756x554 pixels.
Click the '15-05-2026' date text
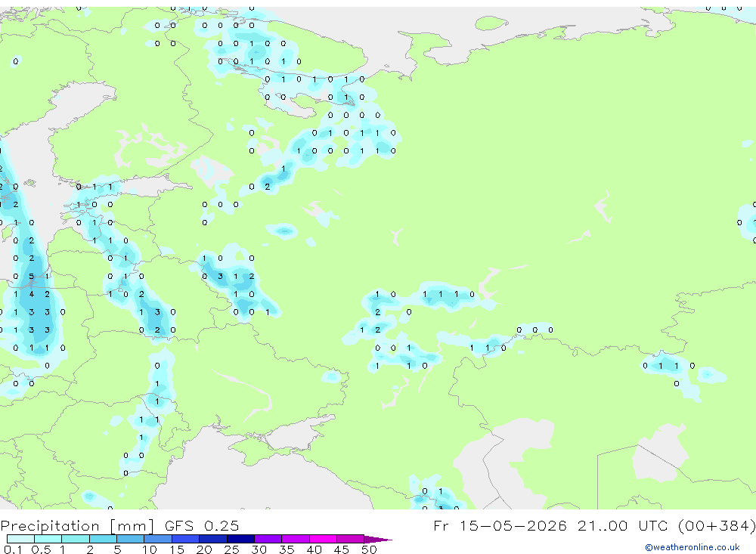click(x=513, y=525)
